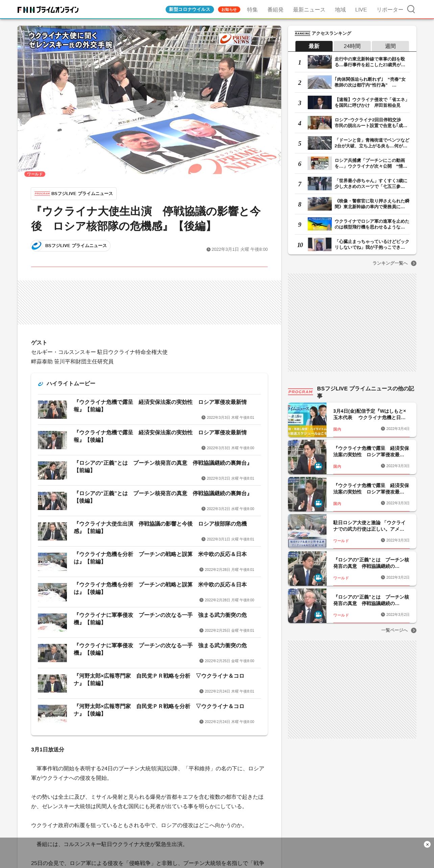This screenshot has height=868, width=434.
Task: Open ranking 1 thumbnail 東北新幹線 story
Action: (319, 62)
